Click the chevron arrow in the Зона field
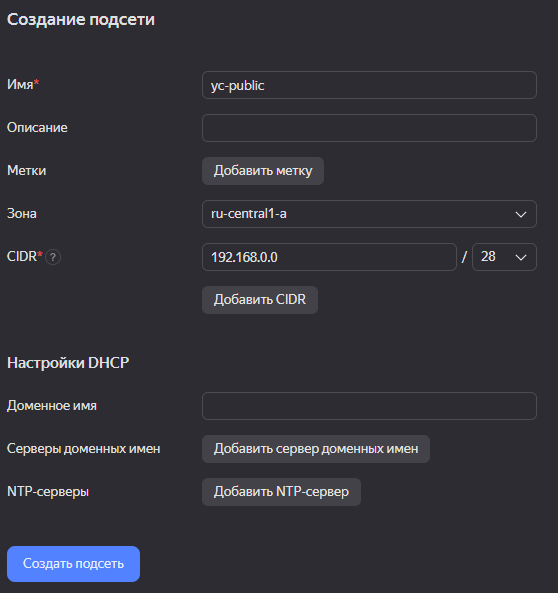Screen dimensions: 558x593 (x=521, y=214)
